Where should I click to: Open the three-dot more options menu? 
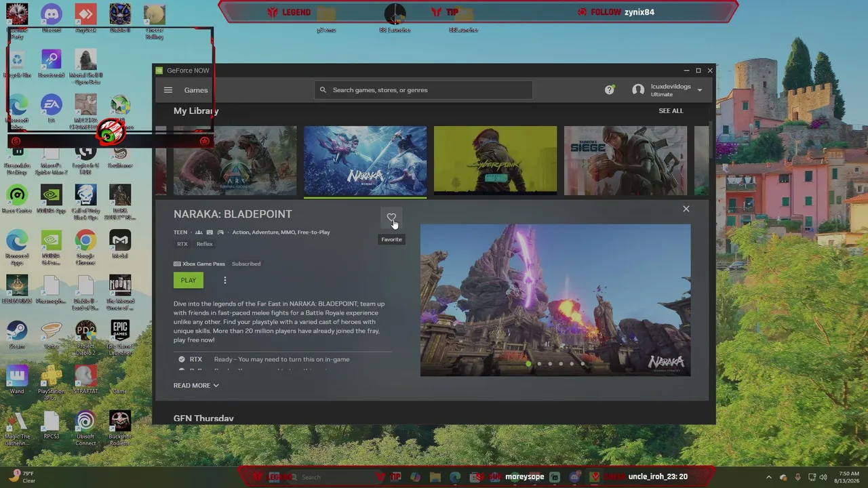click(225, 280)
